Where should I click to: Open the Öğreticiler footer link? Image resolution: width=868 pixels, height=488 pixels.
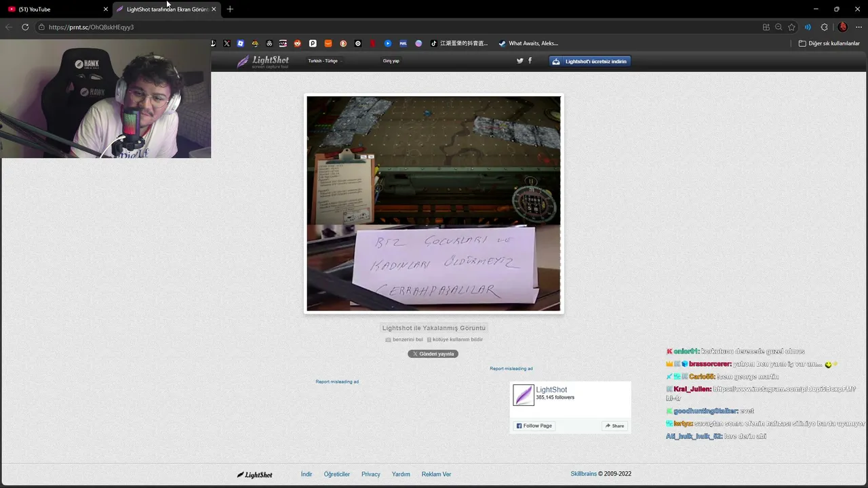[x=337, y=474]
